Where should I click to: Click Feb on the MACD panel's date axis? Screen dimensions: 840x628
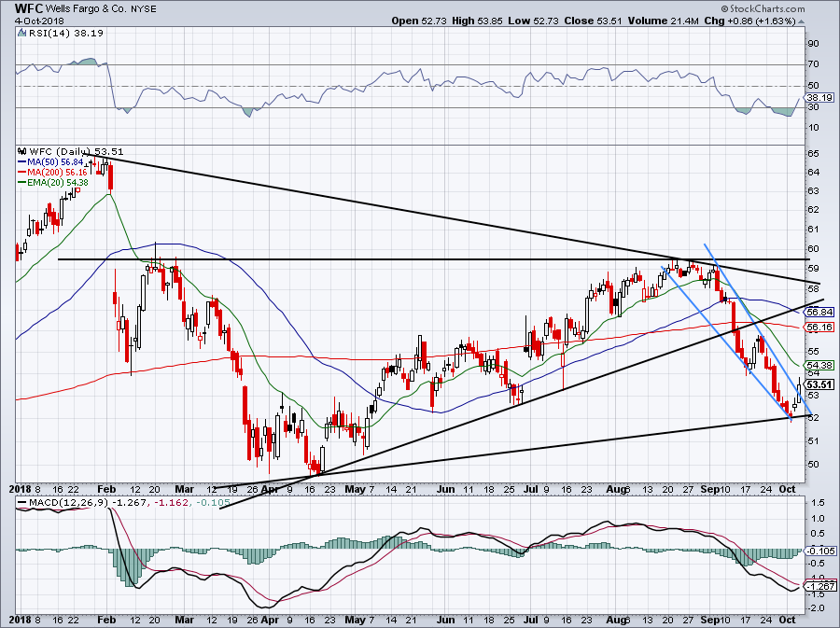click(106, 620)
